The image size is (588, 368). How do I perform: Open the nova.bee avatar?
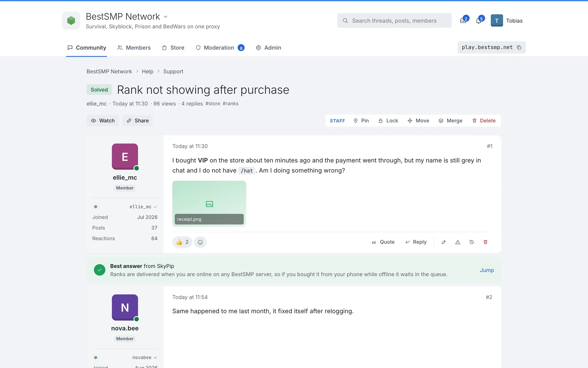(125, 307)
